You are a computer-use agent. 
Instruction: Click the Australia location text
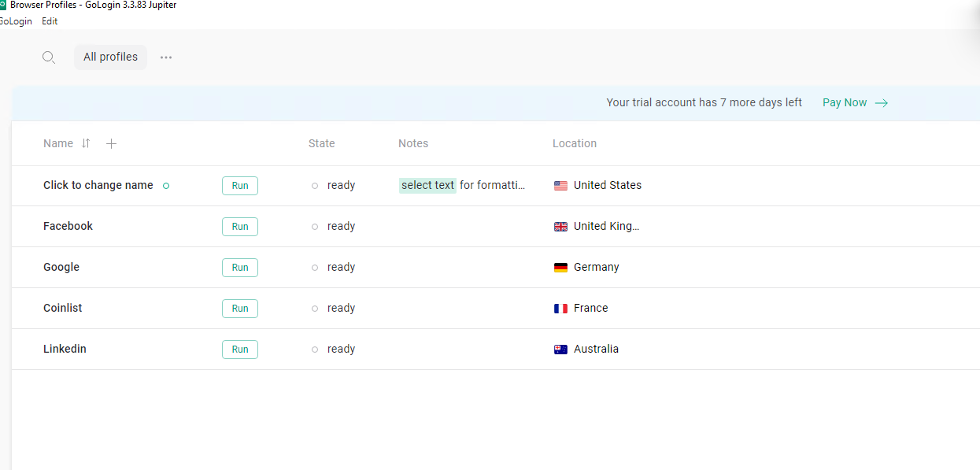pyautogui.click(x=596, y=349)
